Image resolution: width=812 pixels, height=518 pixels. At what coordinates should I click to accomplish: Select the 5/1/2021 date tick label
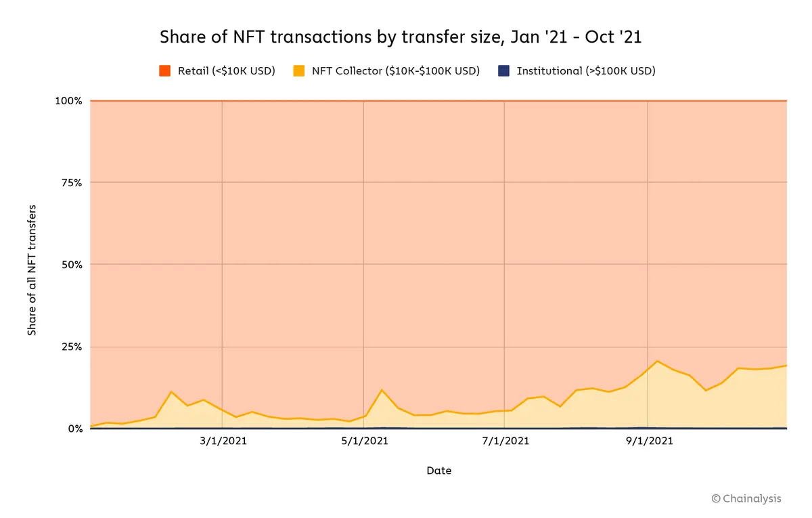(x=364, y=441)
